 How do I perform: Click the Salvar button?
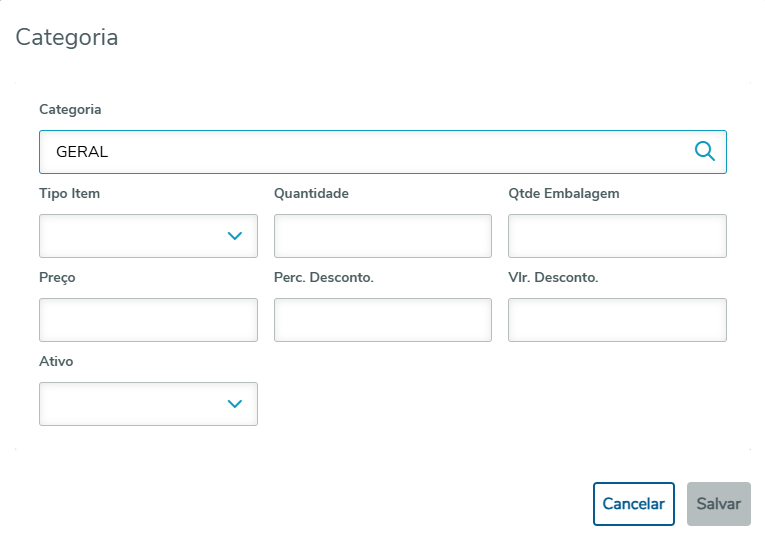coord(718,504)
